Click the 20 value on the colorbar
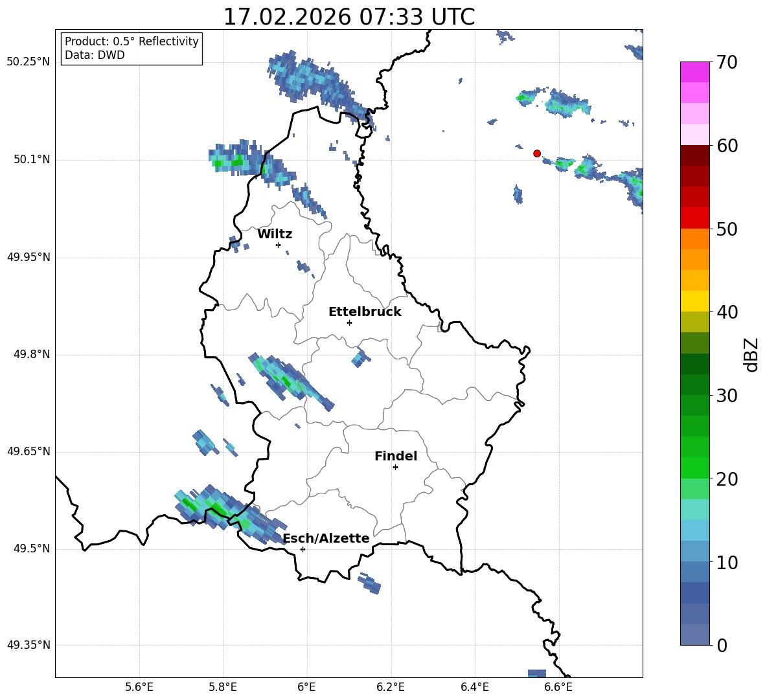The height and width of the screenshot is (700, 767). (x=727, y=479)
